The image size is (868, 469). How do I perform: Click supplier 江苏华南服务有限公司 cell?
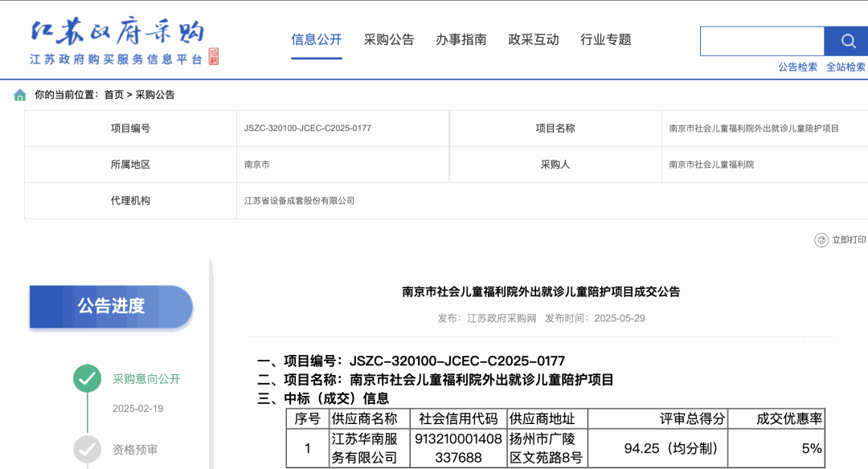click(x=369, y=449)
